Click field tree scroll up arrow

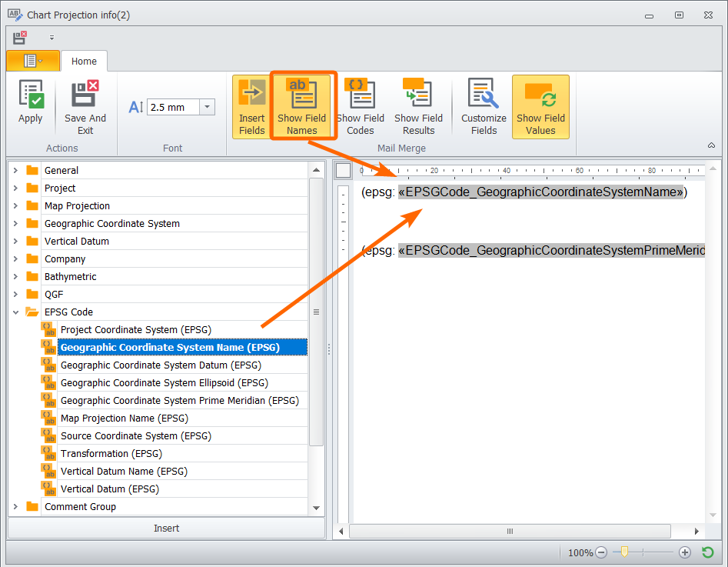coord(316,170)
